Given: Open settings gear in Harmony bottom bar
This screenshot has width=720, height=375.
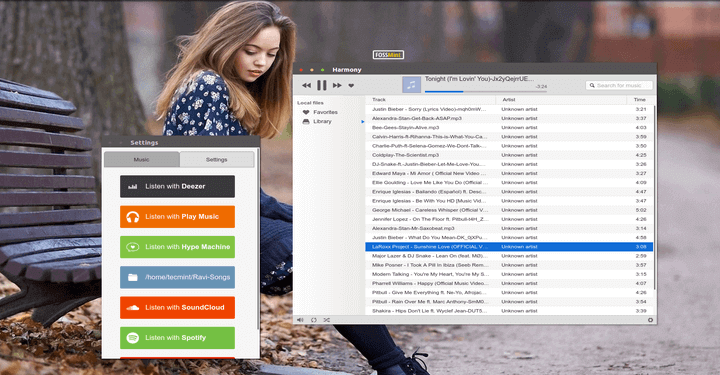Looking at the screenshot, I should click(x=650, y=320).
